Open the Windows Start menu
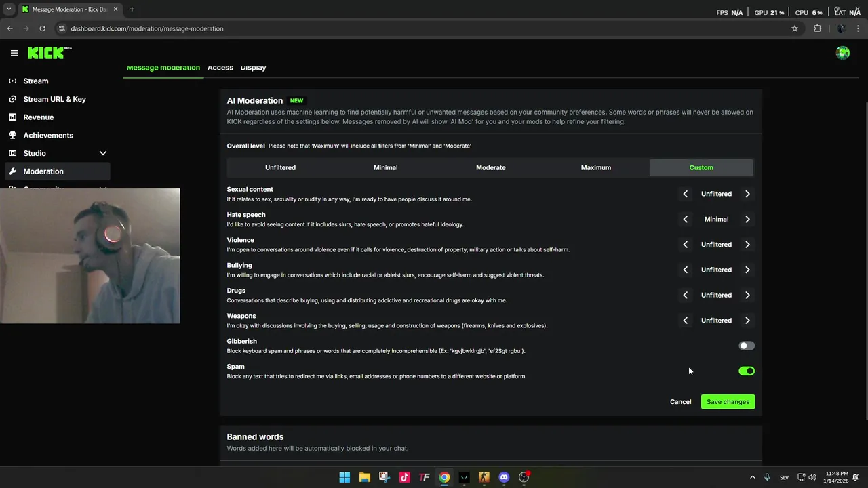868x488 pixels. (344, 477)
